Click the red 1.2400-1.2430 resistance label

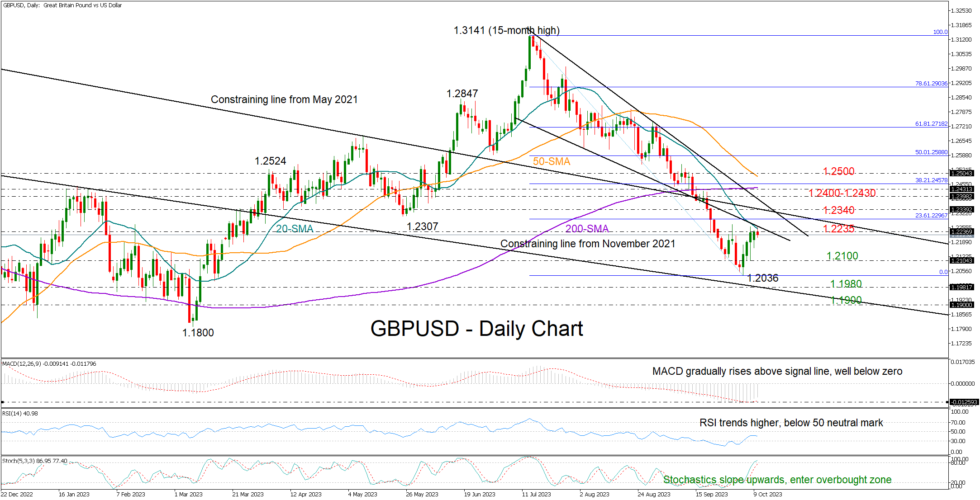(842, 193)
